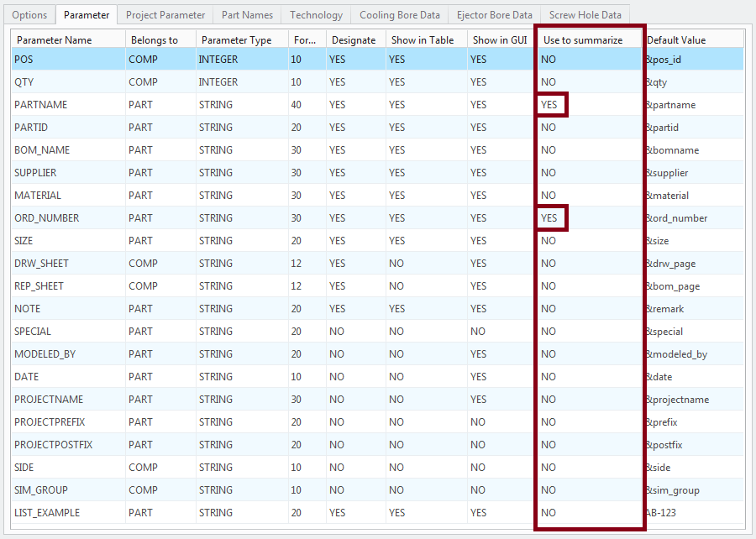756x539 pixels.
Task: Open the Project Parameter tab
Action: [165, 15]
